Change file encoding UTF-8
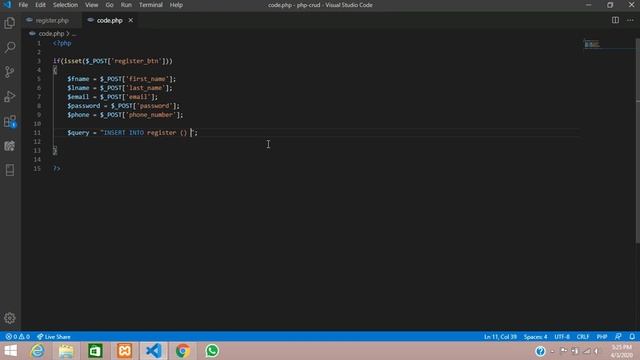This screenshot has width=640, height=360. [562, 337]
